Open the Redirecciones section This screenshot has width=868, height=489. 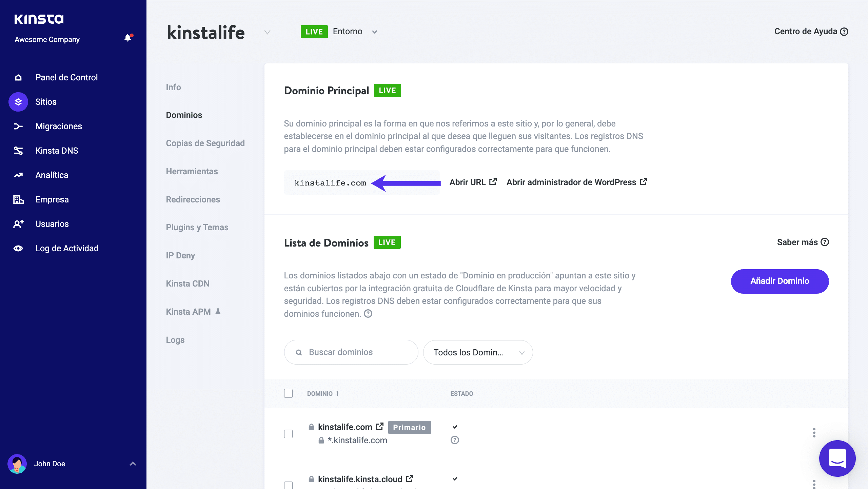[x=193, y=199]
